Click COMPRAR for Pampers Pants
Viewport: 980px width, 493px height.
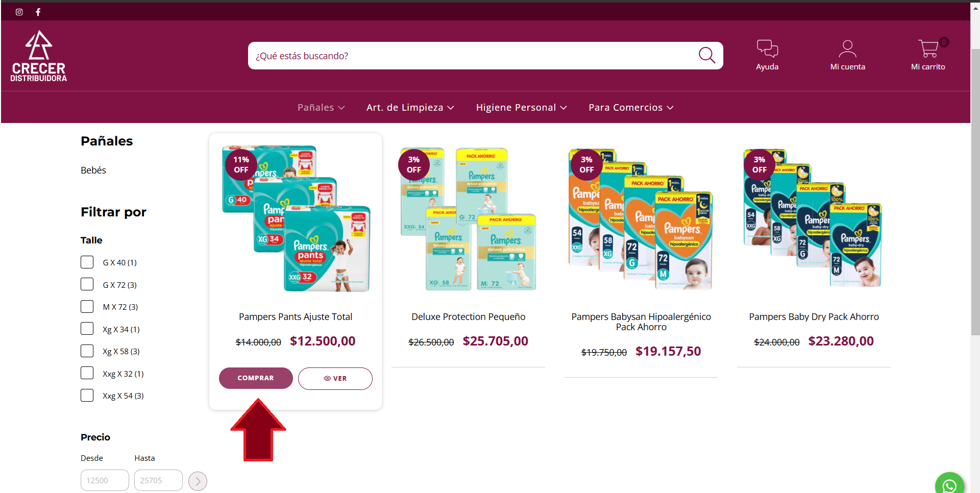point(256,378)
